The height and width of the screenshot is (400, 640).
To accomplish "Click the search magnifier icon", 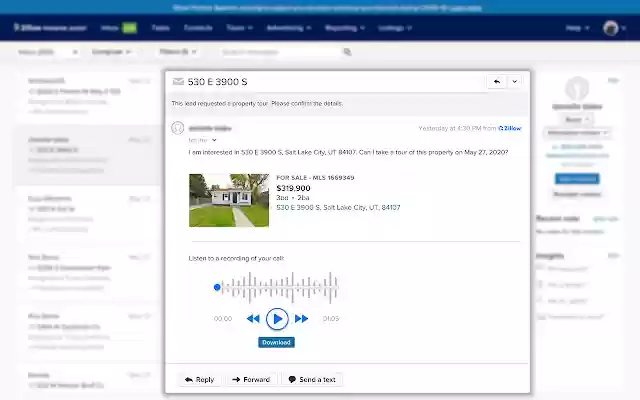I will pos(347,52).
